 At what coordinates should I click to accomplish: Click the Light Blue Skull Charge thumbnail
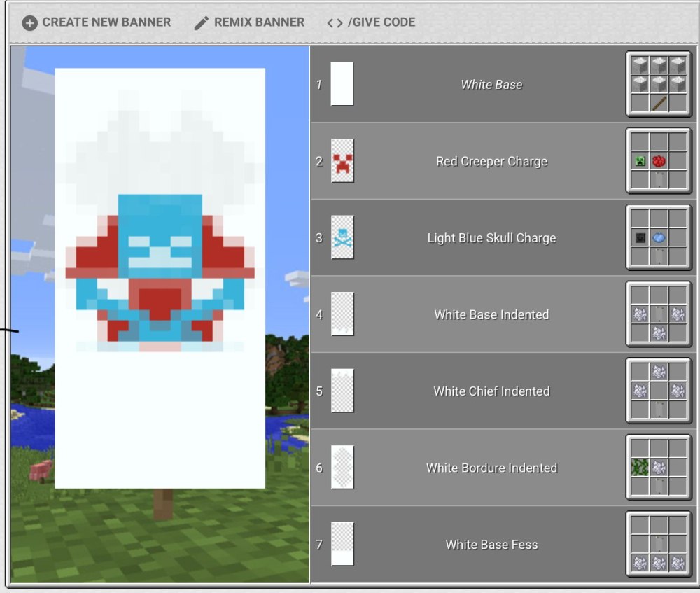click(342, 238)
